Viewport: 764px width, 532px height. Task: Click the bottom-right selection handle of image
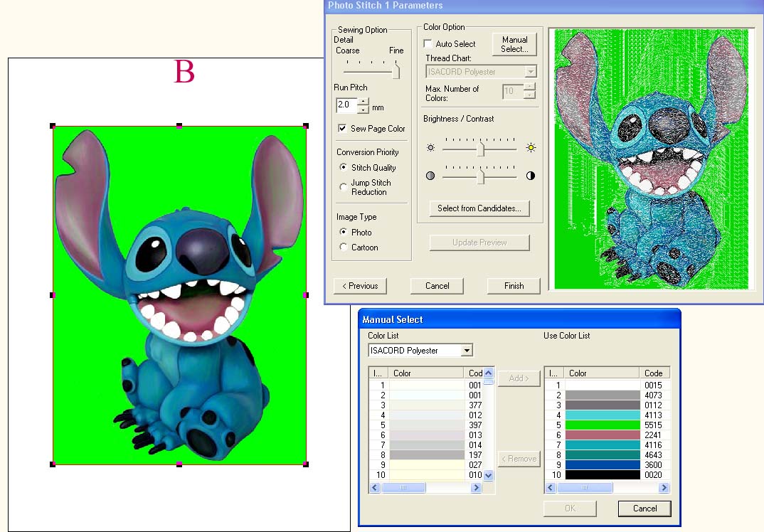click(x=305, y=464)
